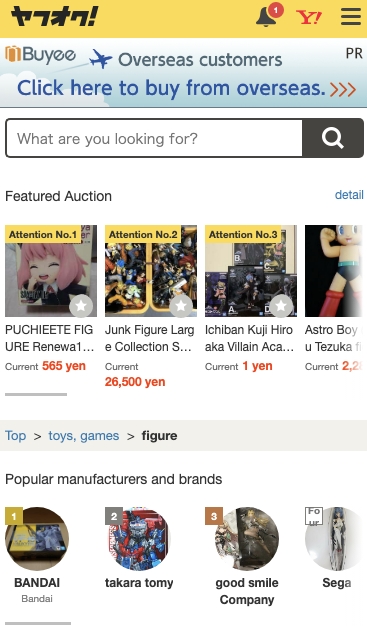Open the Yahoo Y! logo link
The width and height of the screenshot is (367, 626).
point(309,17)
